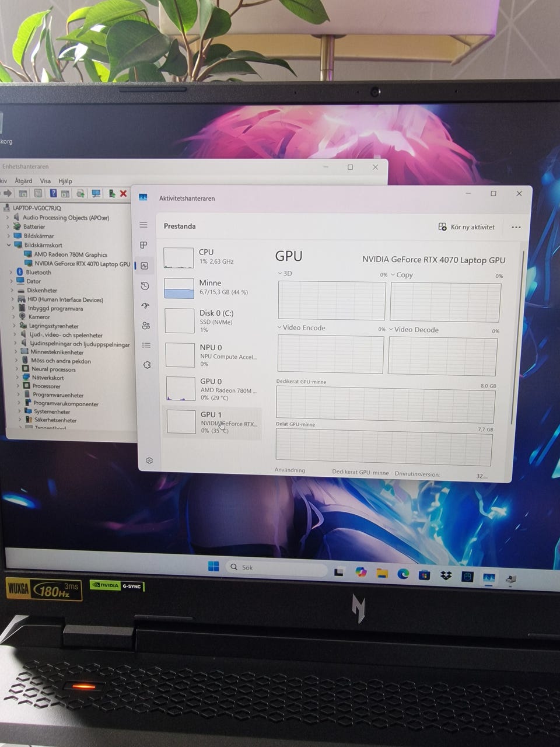This screenshot has height=747, width=560.
Task: Click the scan for hardware changes monitor icon
Action: pyautogui.click(x=96, y=193)
